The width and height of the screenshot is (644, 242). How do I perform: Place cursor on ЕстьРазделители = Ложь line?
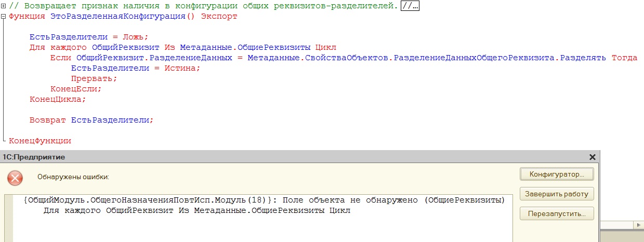[89, 37]
